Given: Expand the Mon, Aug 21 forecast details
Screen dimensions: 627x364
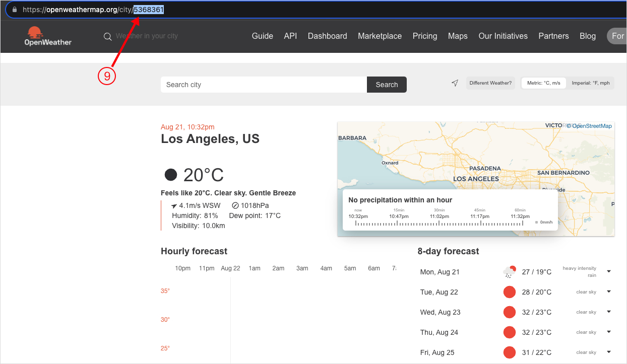Looking at the screenshot, I should pyautogui.click(x=608, y=272).
